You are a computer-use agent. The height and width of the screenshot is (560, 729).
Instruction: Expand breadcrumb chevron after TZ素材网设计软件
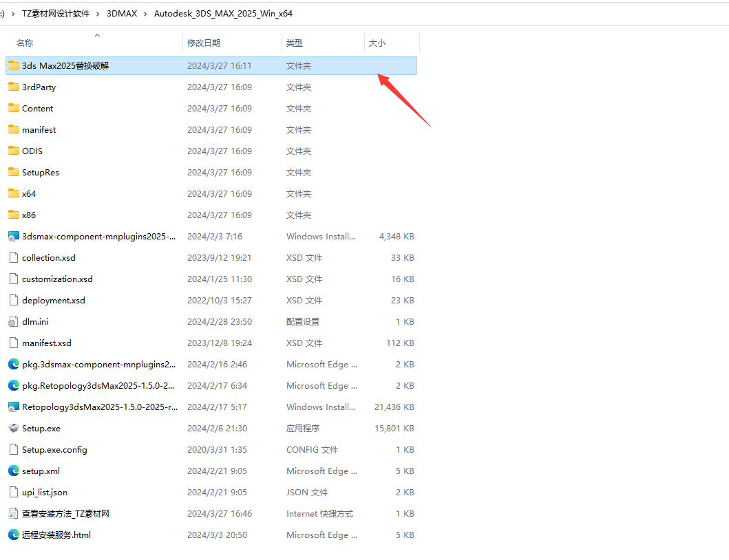(98, 14)
